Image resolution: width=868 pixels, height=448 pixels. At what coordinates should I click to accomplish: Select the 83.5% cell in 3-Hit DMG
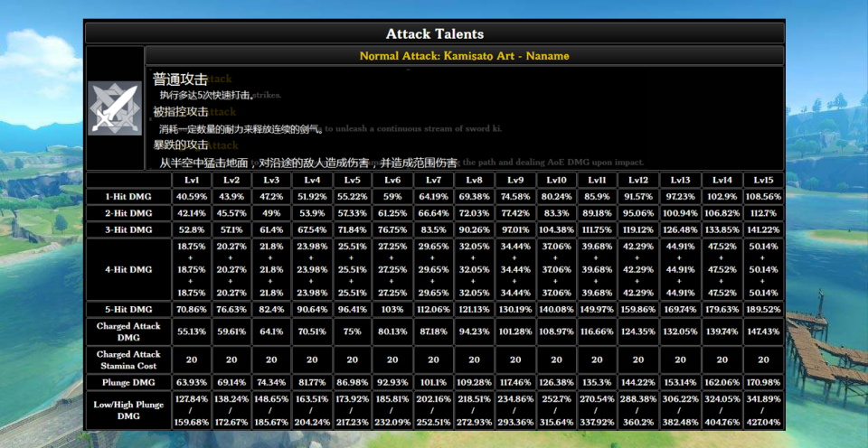pyautogui.click(x=433, y=229)
